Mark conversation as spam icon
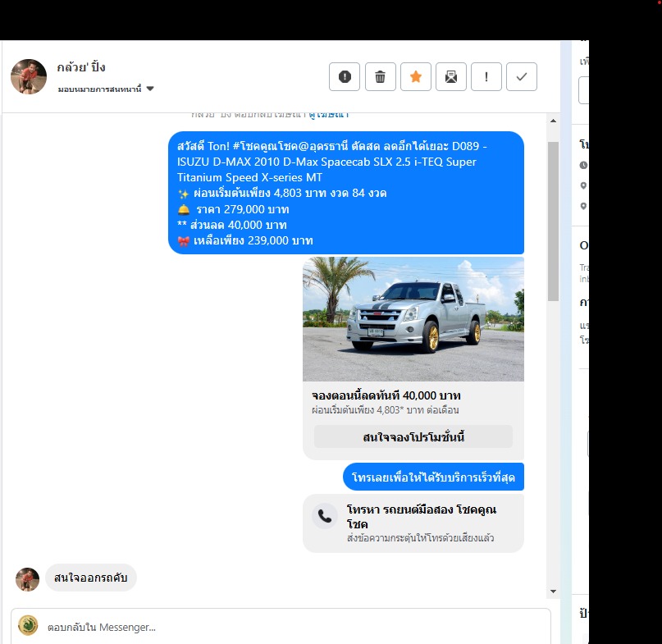The width and height of the screenshot is (662, 644). pos(345,77)
